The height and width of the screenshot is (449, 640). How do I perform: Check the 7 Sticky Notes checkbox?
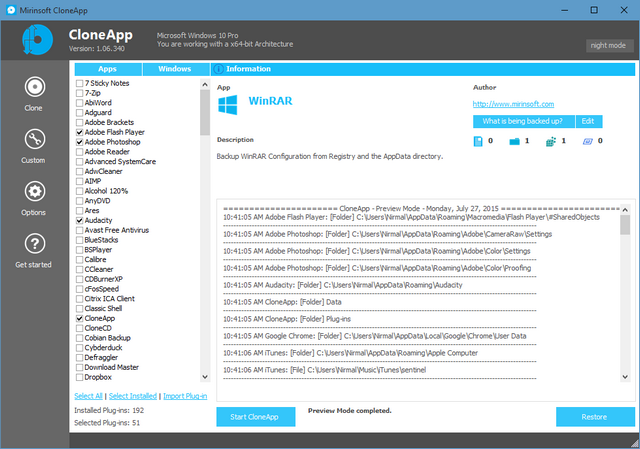[x=80, y=83]
